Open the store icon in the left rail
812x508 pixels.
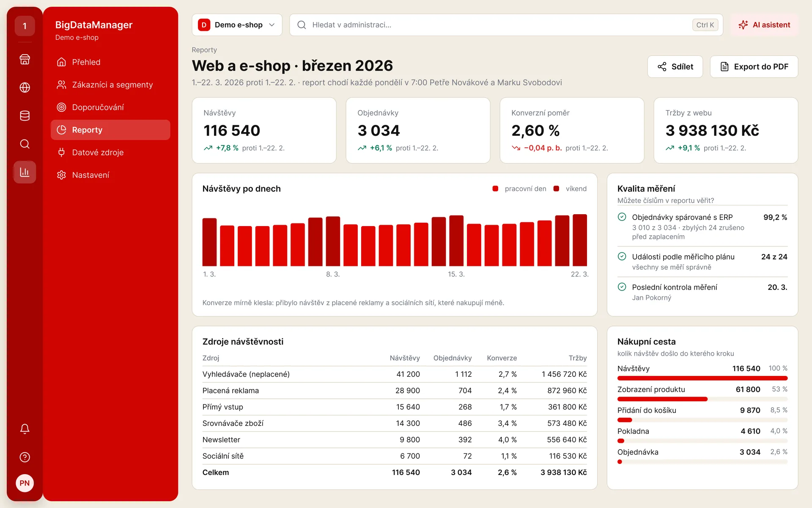pyautogui.click(x=25, y=59)
